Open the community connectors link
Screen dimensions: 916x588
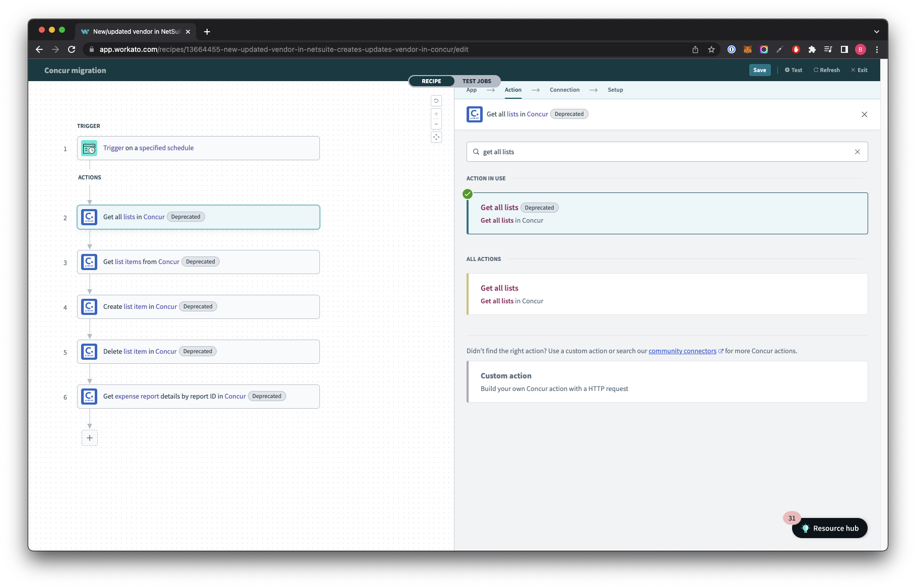[x=682, y=351]
